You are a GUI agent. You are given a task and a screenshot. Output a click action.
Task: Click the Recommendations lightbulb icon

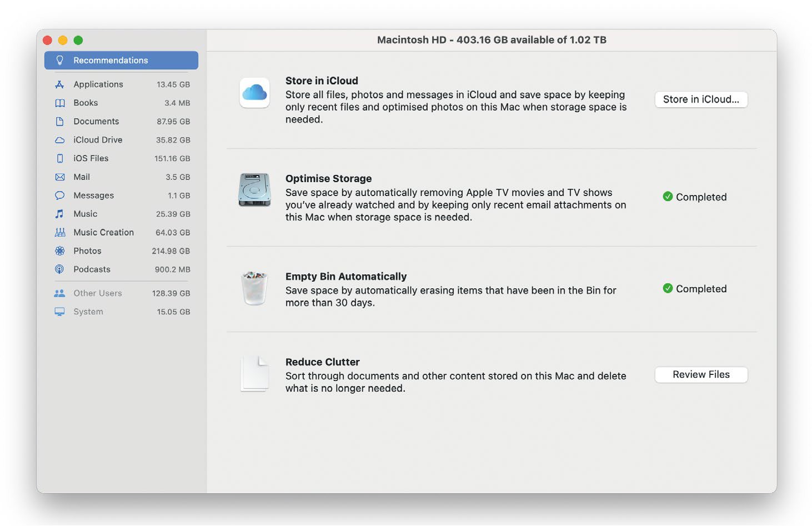pyautogui.click(x=60, y=60)
